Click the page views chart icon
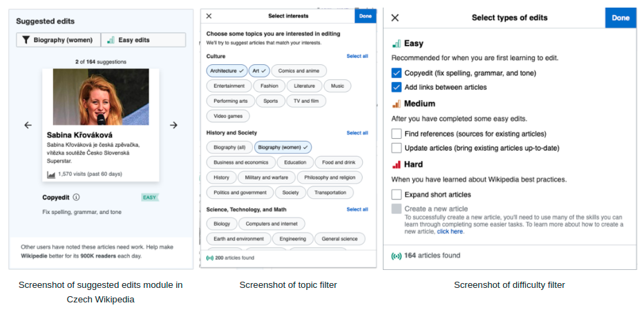The width and height of the screenshot is (644, 310). click(x=51, y=175)
